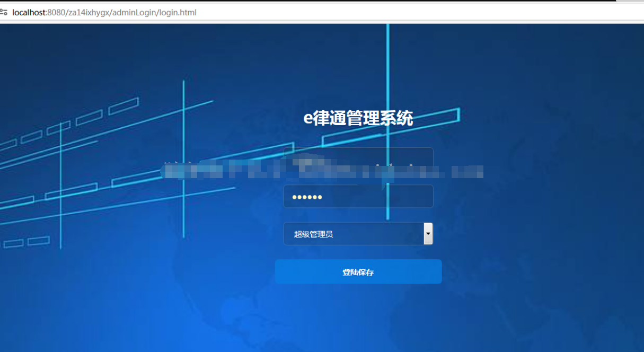Click the dropdown arrow beside 超级管理员
The height and width of the screenshot is (352, 644).
coord(428,234)
